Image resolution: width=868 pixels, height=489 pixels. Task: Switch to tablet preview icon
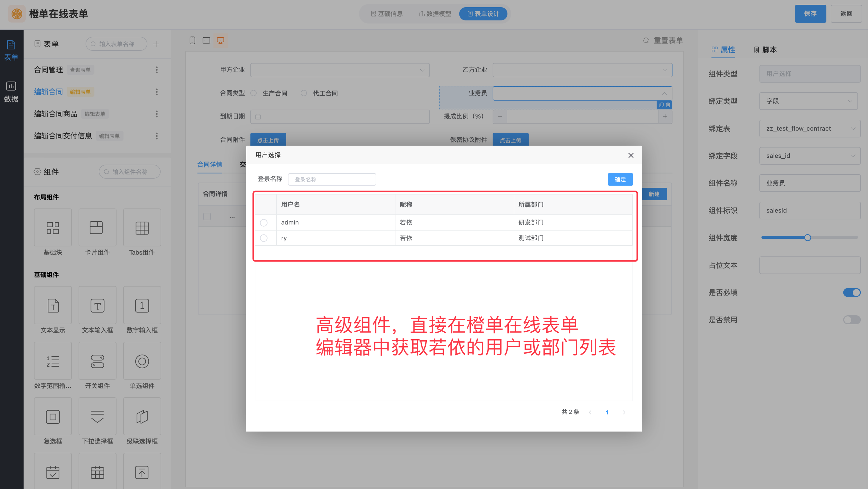point(206,40)
